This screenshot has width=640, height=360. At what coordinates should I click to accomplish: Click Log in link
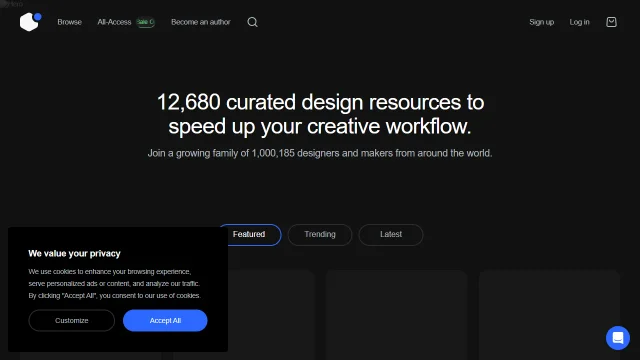point(579,22)
